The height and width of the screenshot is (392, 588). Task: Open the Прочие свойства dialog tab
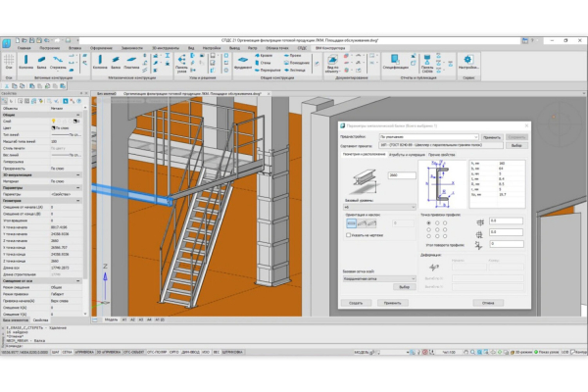click(442, 155)
